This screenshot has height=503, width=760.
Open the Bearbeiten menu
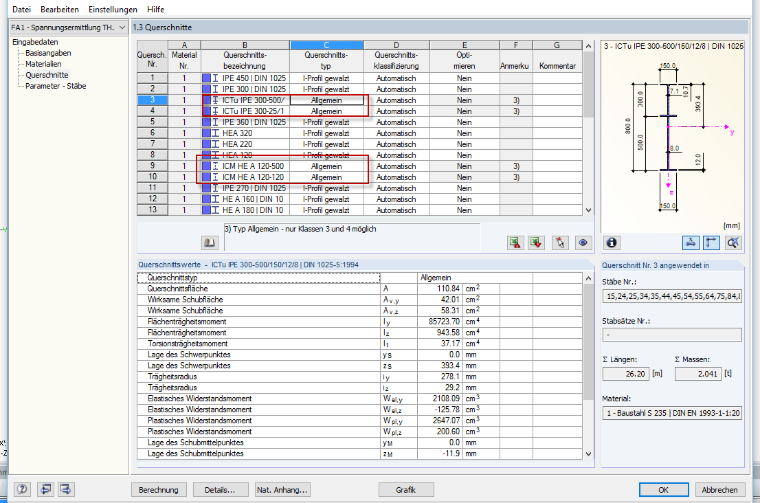point(60,9)
